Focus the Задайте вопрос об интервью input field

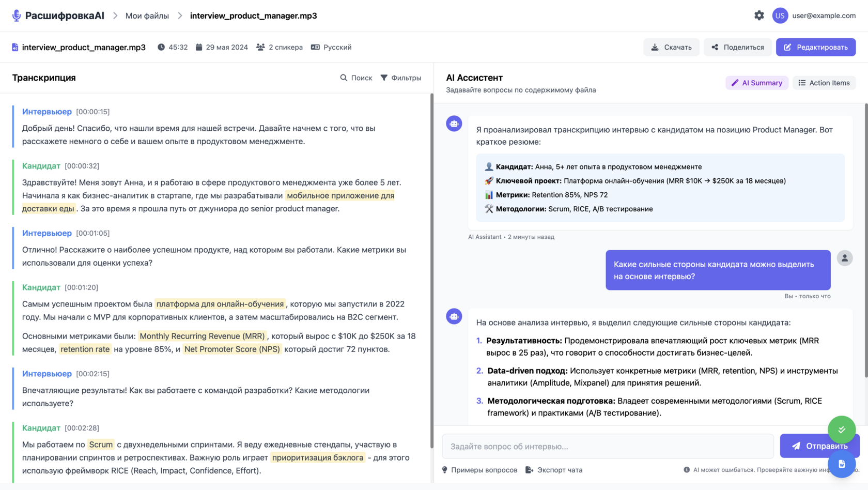pos(608,446)
